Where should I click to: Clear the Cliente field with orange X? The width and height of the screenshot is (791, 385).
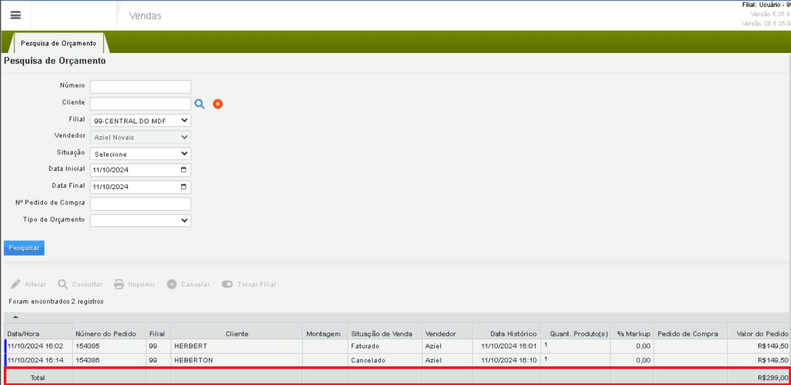[217, 104]
